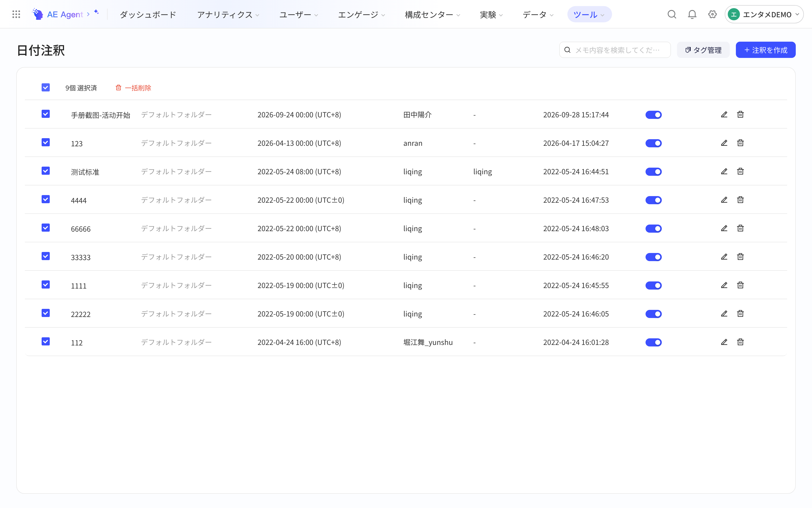Image resolution: width=812 pixels, height=508 pixels.
Task: Click the 堀江舞_yunshu creator cell
Action: coord(428,342)
